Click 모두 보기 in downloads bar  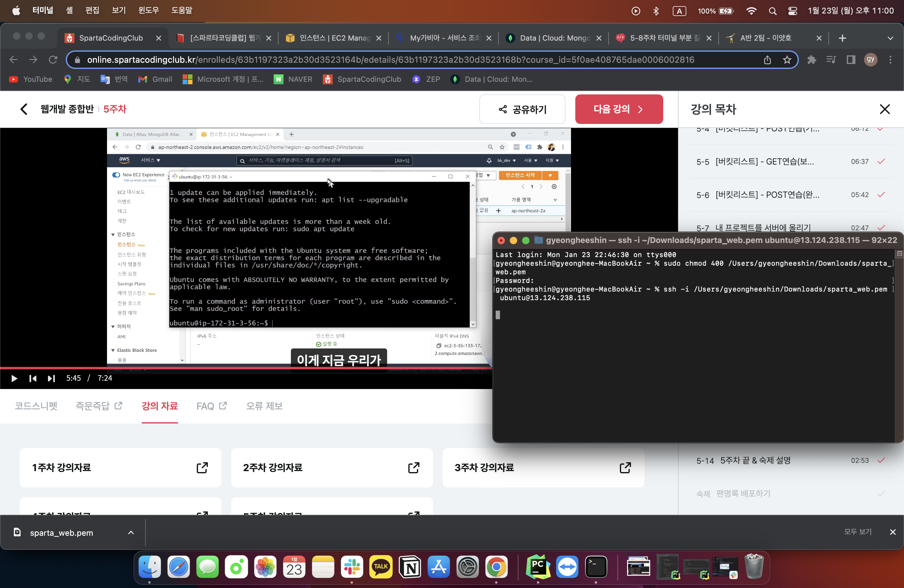coord(858,532)
